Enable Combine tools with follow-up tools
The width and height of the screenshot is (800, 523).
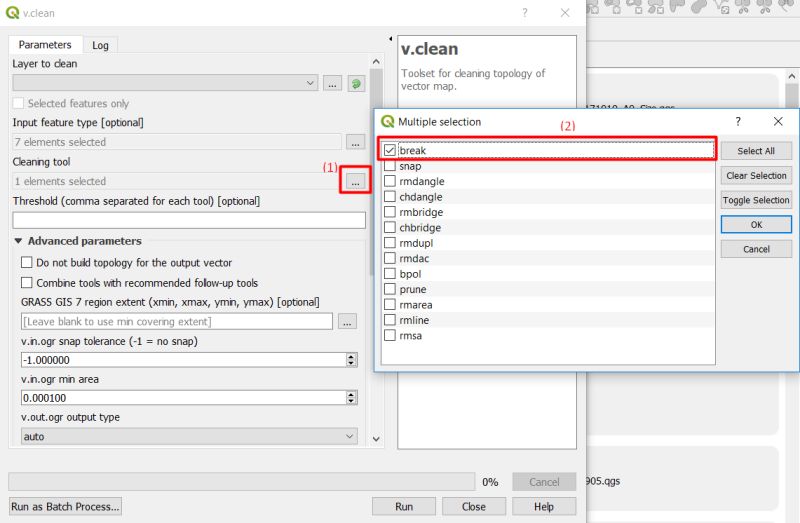tap(27, 283)
